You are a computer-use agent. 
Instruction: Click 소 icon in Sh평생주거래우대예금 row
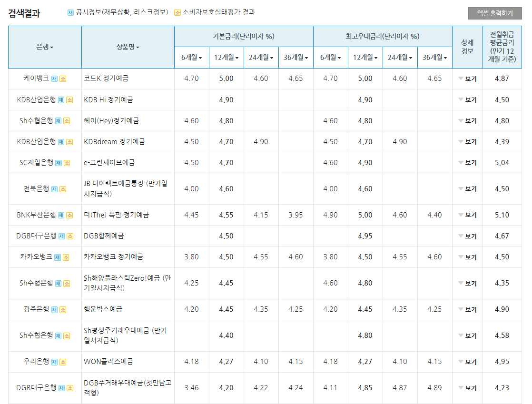coord(67,336)
